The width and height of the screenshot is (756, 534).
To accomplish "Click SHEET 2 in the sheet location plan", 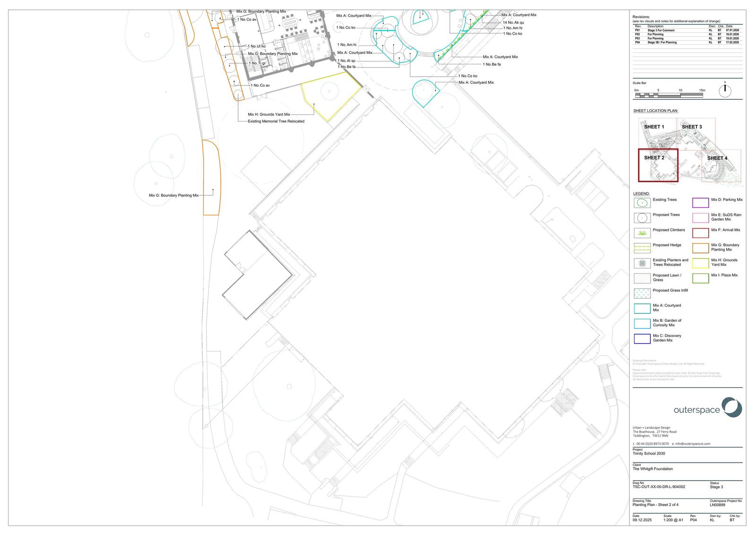I will click(654, 158).
